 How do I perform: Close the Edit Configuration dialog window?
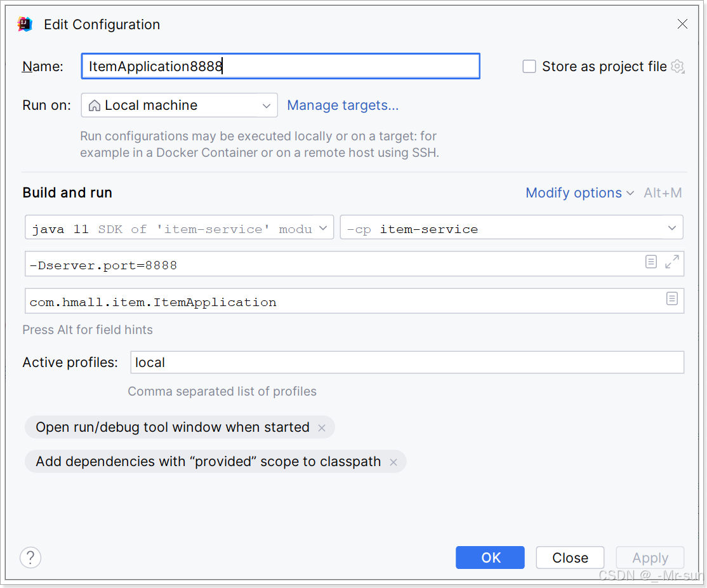[x=682, y=25]
